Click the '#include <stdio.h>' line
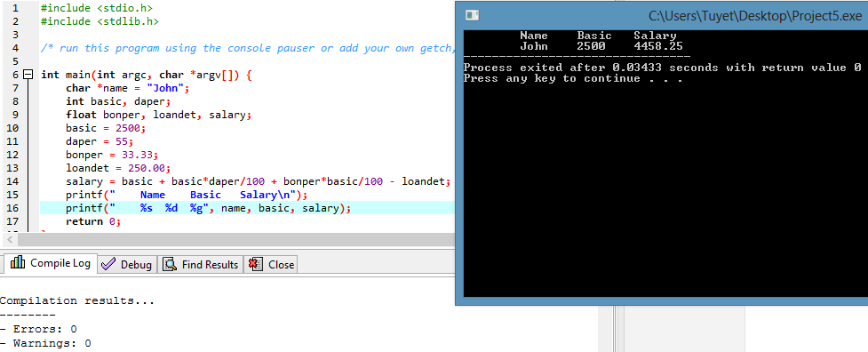Screen dimensions: 868x352 pos(97,8)
